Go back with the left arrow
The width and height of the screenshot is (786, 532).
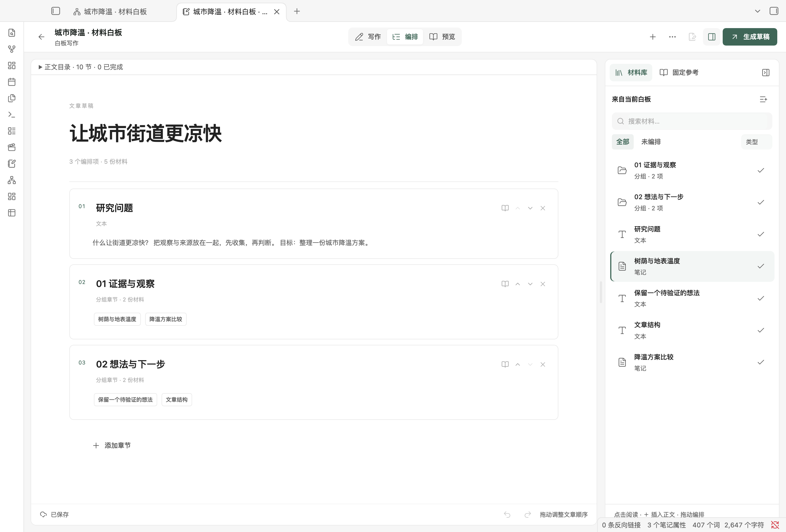(x=41, y=37)
